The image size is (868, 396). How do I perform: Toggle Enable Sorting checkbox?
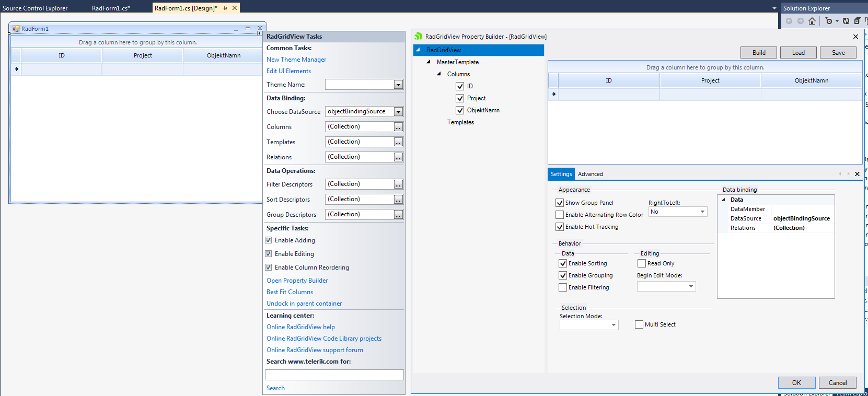[x=563, y=263]
